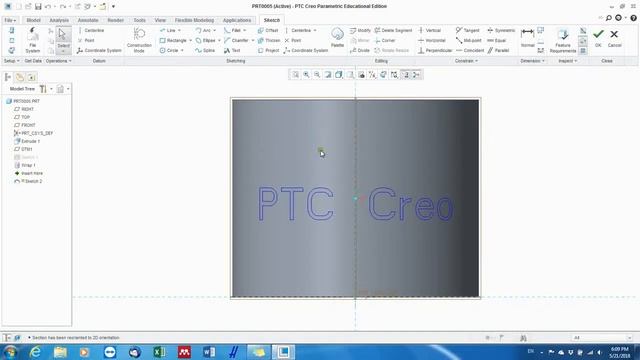The width and height of the screenshot is (640, 360).
Task: Click the File System button
Action: coord(33,40)
